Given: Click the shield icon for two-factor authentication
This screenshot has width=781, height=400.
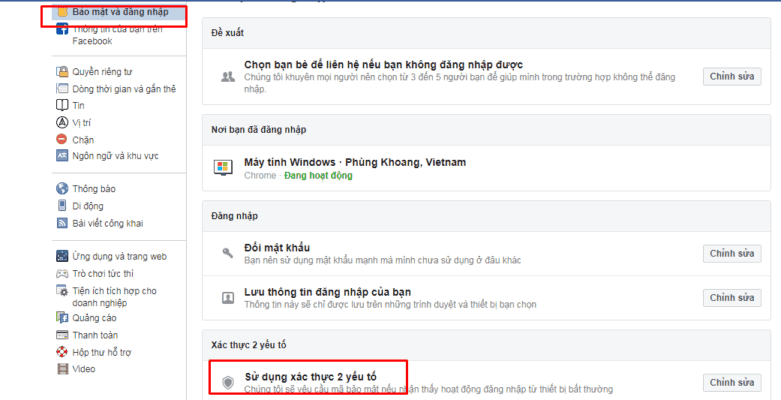Looking at the screenshot, I should tap(227, 382).
